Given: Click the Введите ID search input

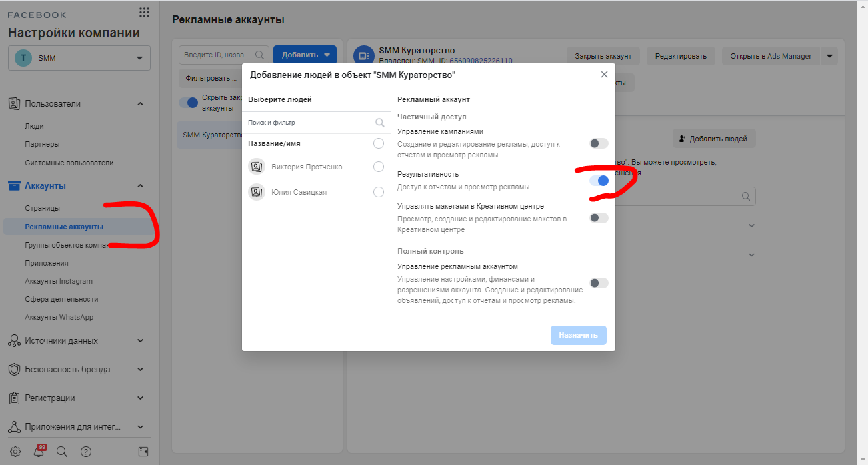Looking at the screenshot, I should pos(224,55).
